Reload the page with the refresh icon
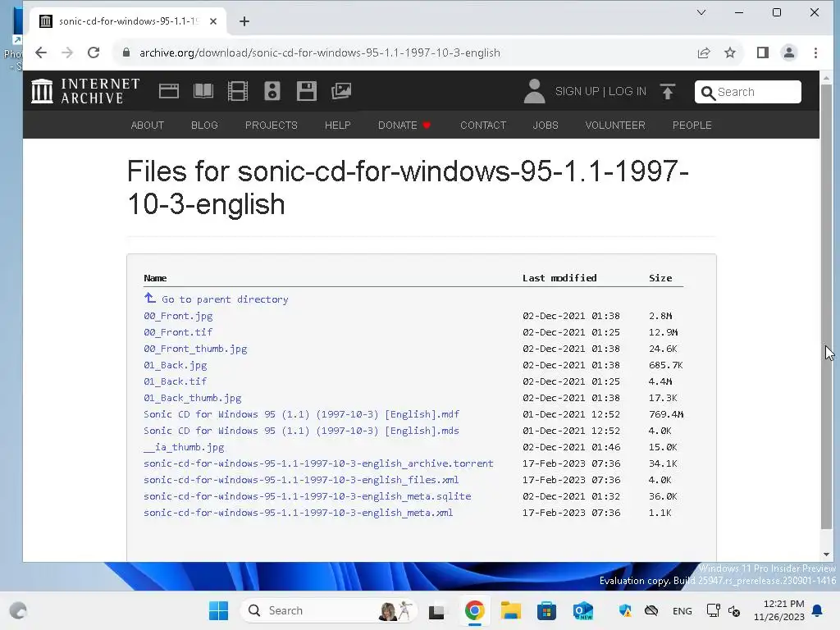840x630 pixels. (x=94, y=52)
